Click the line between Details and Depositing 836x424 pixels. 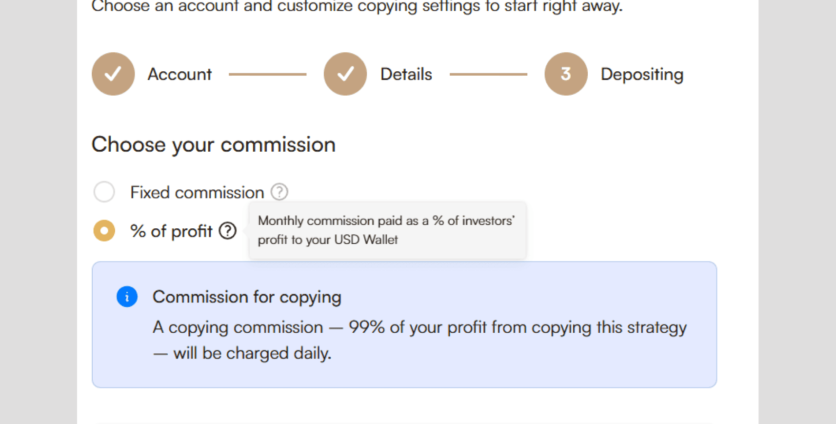coord(488,74)
